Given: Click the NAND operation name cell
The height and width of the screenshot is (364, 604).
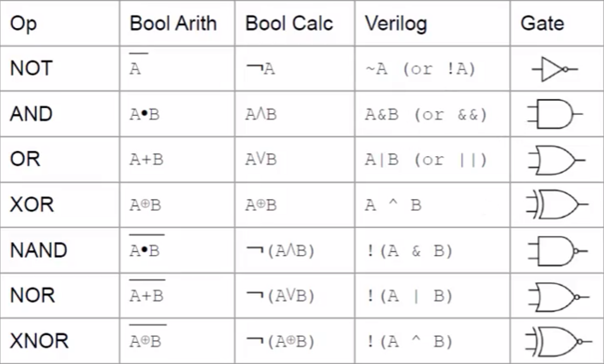Looking at the screenshot, I should coord(39,251).
